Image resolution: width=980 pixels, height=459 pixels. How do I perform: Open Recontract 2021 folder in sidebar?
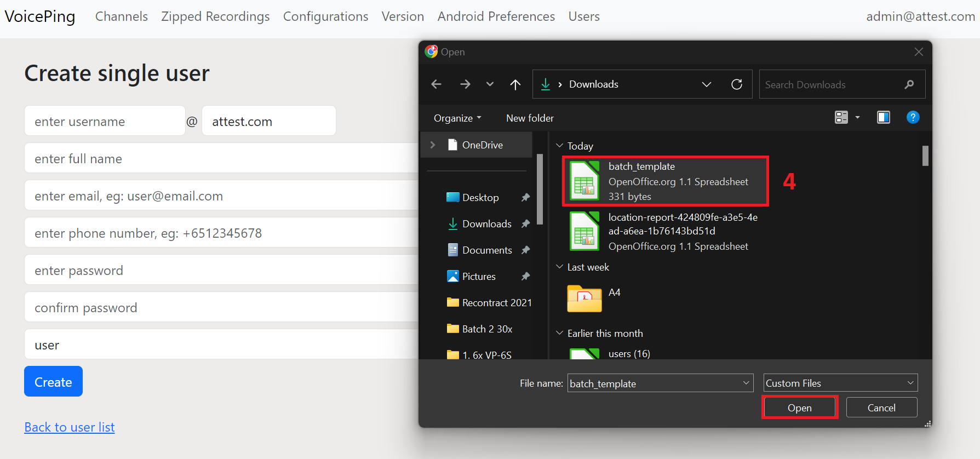[489, 303]
